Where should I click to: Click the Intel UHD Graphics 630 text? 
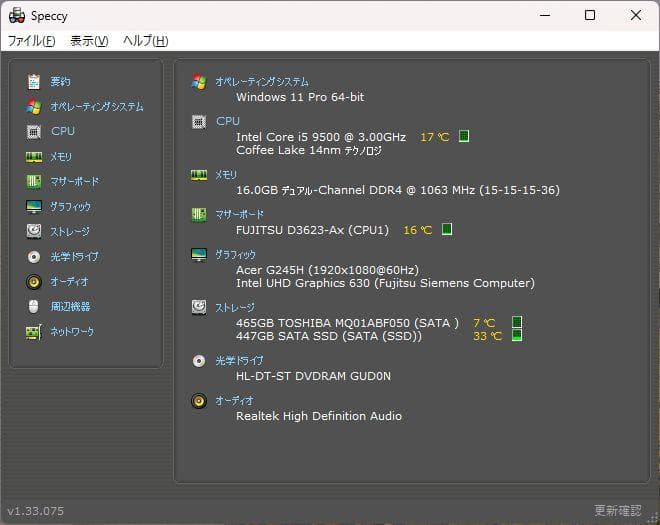pos(385,283)
